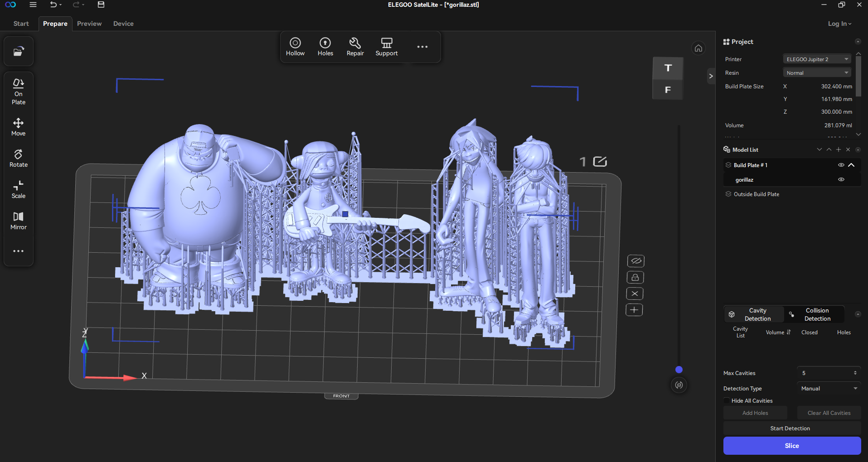Image resolution: width=868 pixels, height=462 pixels.
Task: Select the Support tool
Action: pos(386,47)
